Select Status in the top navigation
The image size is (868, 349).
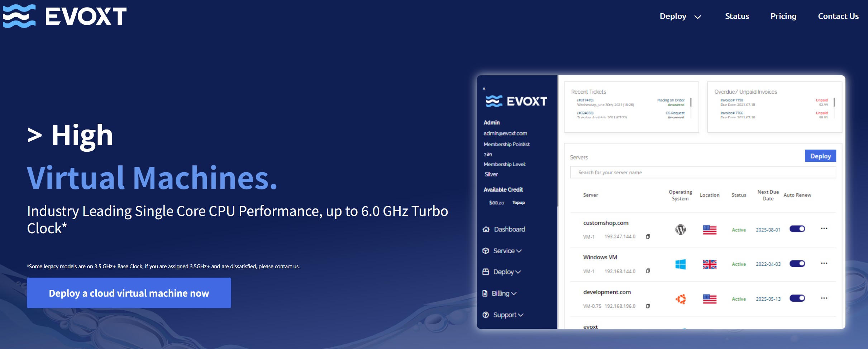(x=736, y=16)
